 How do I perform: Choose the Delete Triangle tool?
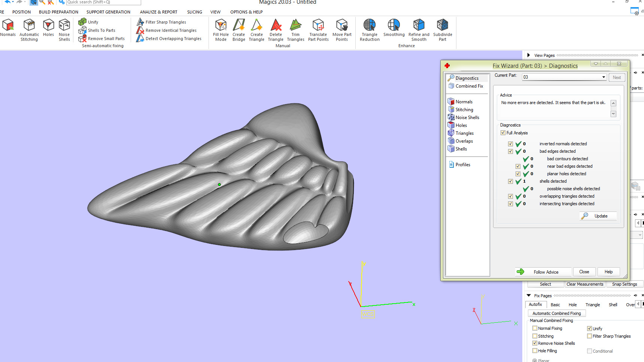(276, 30)
